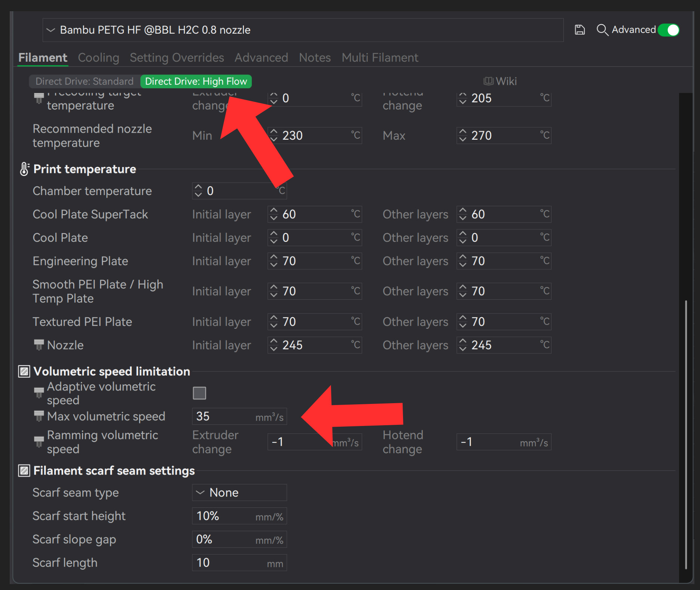
Task: Edit Ramming volumetric speed Hotend change field
Action: click(504, 442)
